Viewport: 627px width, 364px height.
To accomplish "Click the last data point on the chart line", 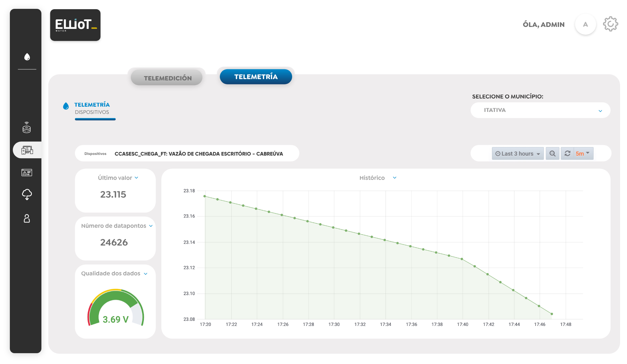I will click(552, 314).
